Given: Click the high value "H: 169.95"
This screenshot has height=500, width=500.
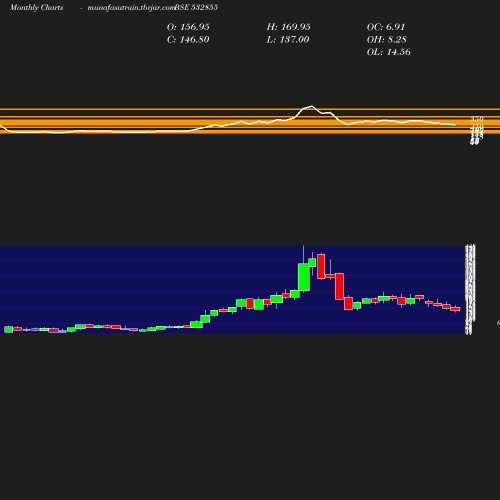Looking at the screenshot, I should click(x=288, y=27).
